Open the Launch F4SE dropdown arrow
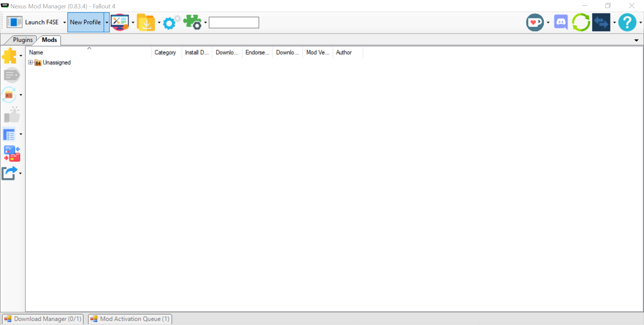The height and width of the screenshot is (325, 644). coord(64,22)
